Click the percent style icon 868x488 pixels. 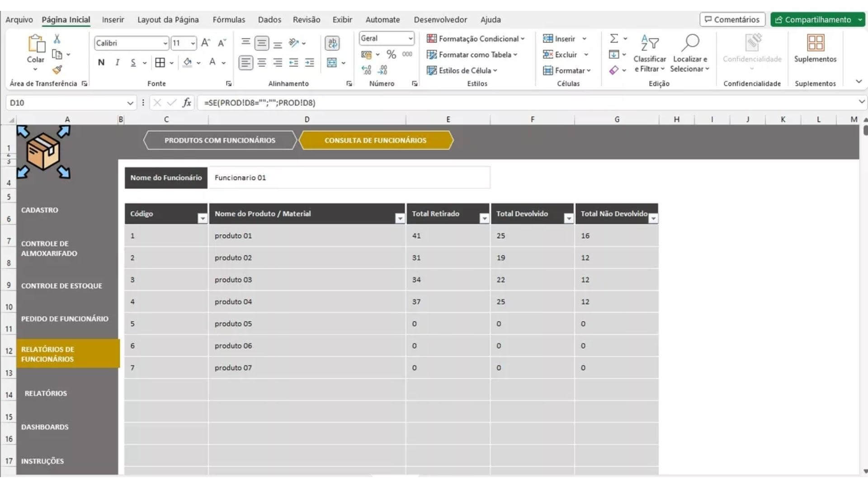point(391,55)
